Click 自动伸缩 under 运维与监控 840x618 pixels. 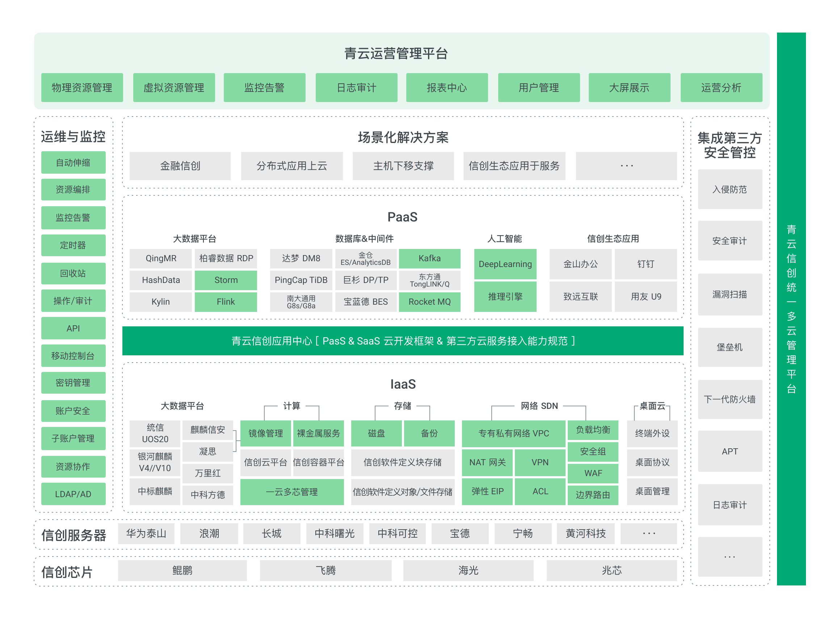(73, 162)
